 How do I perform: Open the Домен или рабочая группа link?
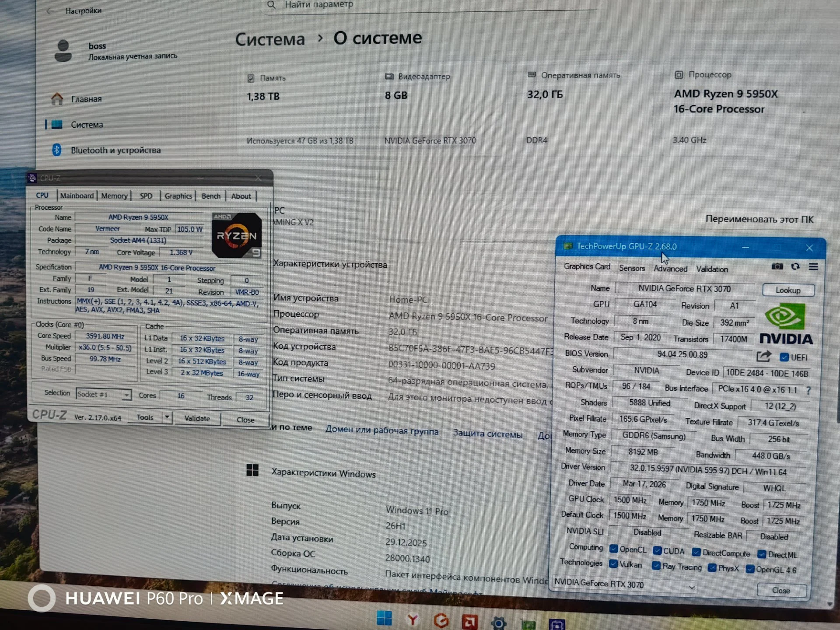(382, 430)
